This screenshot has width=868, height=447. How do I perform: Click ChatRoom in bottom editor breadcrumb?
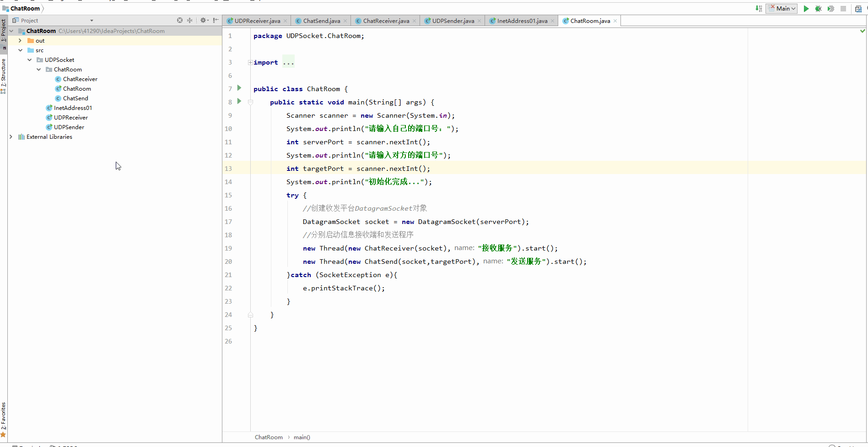coord(269,437)
